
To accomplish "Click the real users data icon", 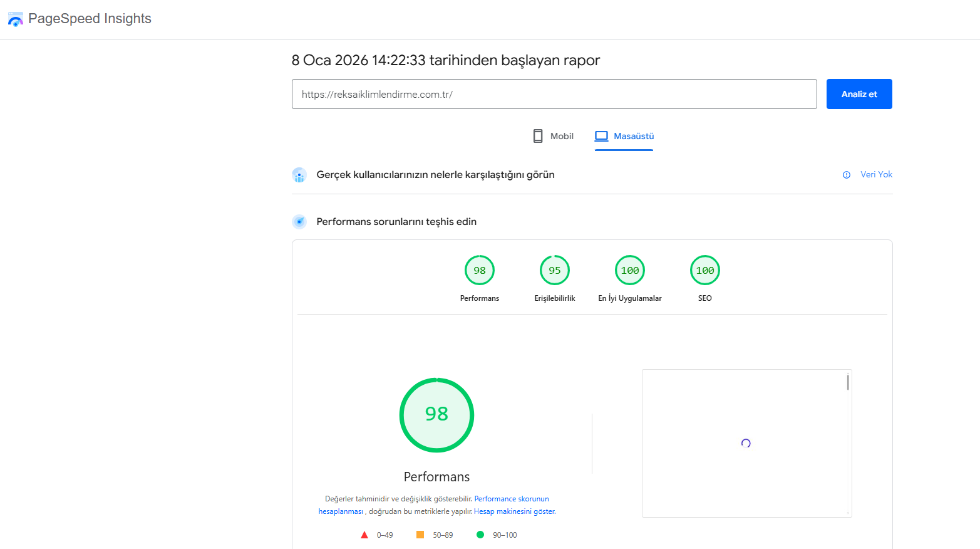I will (x=299, y=175).
